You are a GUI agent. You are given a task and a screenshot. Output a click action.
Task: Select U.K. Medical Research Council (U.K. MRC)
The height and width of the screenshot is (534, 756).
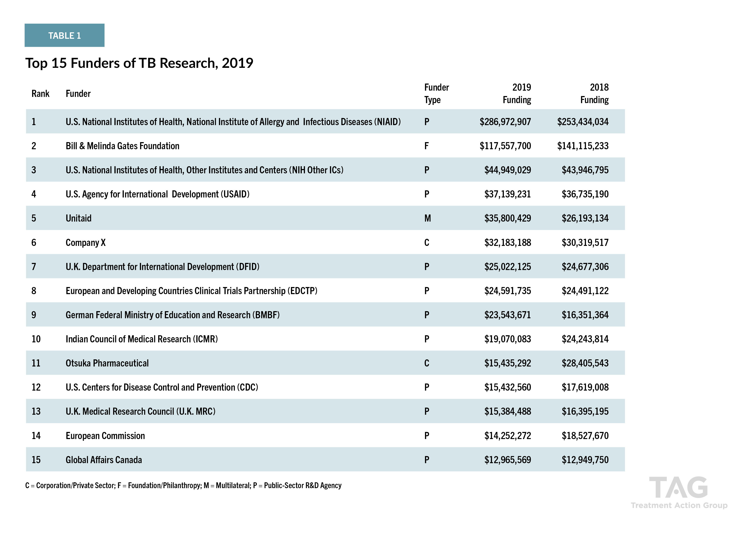140,412
